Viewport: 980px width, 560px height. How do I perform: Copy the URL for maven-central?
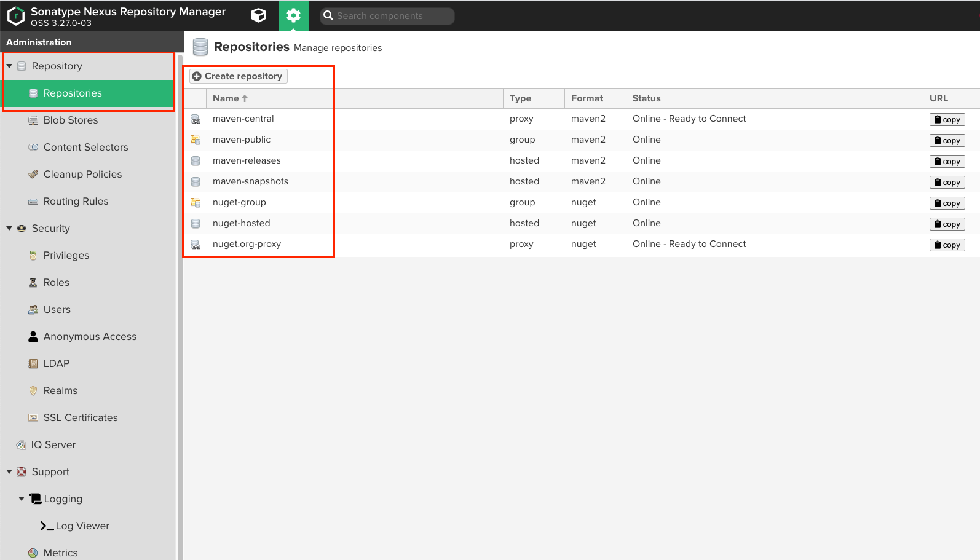click(947, 120)
